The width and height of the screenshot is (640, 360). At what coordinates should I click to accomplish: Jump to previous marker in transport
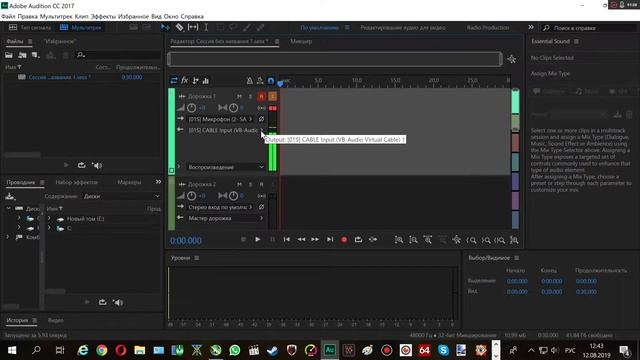coord(287,240)
